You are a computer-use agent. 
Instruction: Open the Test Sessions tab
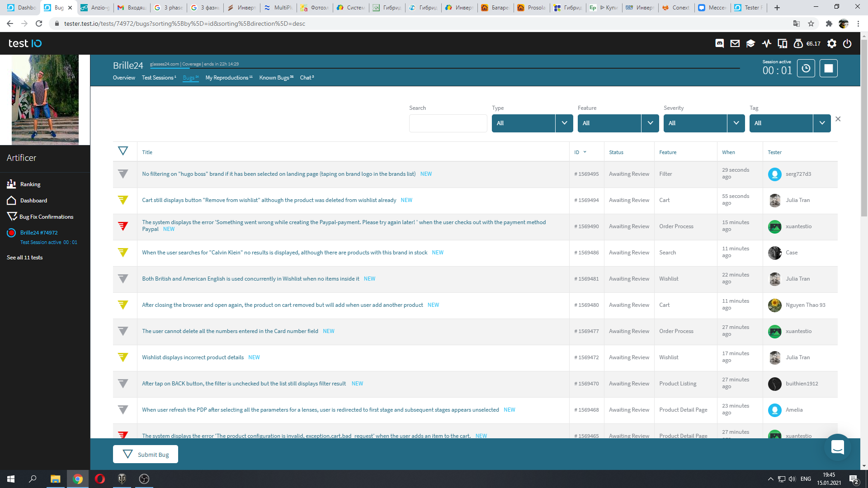[159, 78]
